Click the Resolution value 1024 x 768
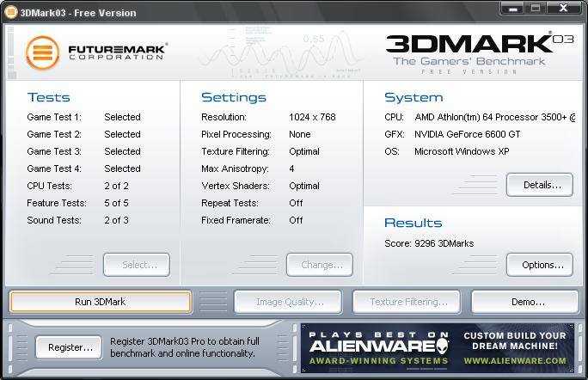Screen dimensions: 588x380 pos(312,117)
